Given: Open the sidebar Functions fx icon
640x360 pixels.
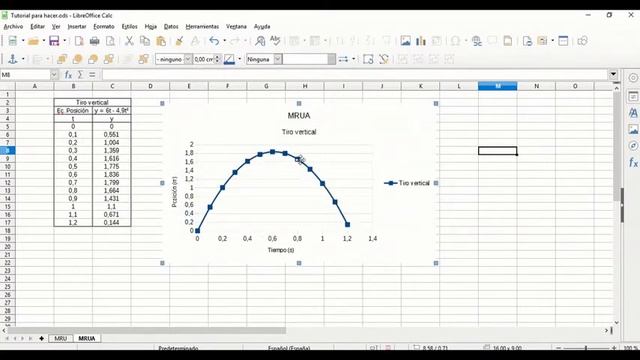Looking at the screenshot, I should coord(633,162).
